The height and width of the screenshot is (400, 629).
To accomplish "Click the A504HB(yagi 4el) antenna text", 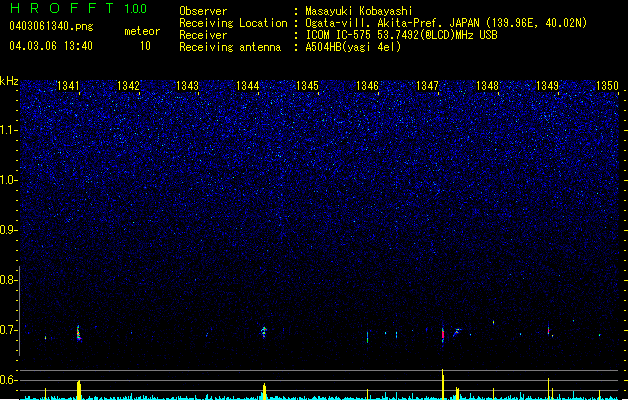I will 353,47.
